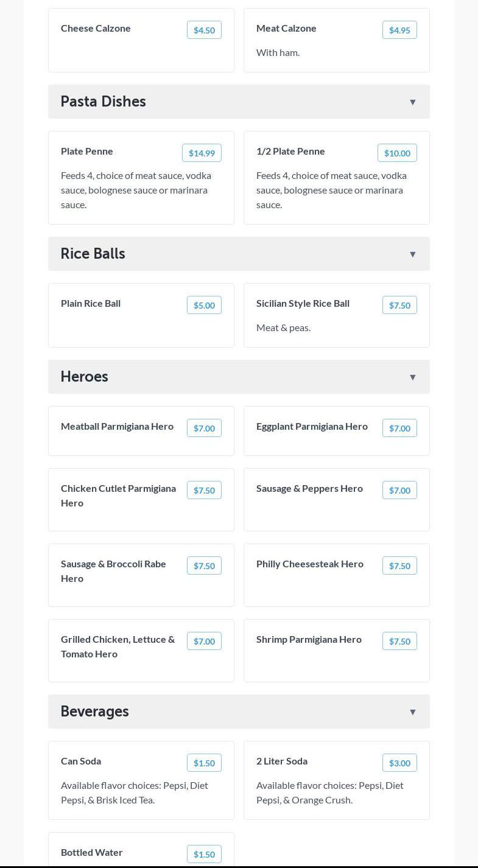Click Sausage & Peppers Hero price
This screenshot has width=478, height=868.
399,490
